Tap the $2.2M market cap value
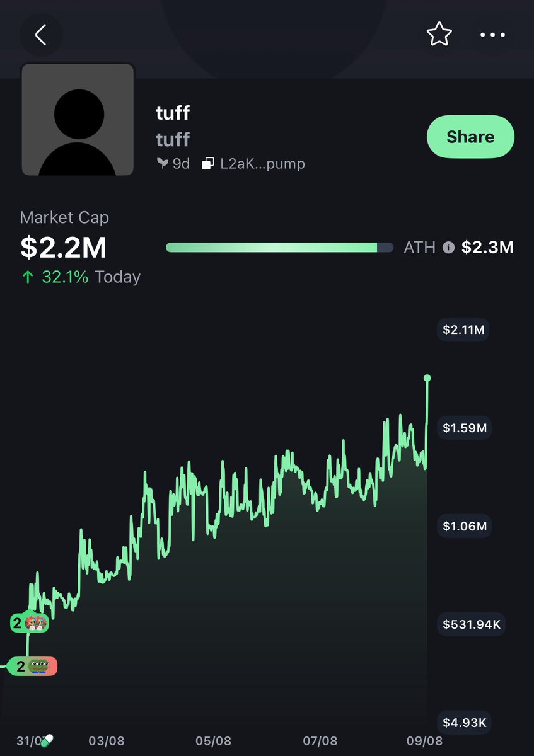 coord(63,248)
